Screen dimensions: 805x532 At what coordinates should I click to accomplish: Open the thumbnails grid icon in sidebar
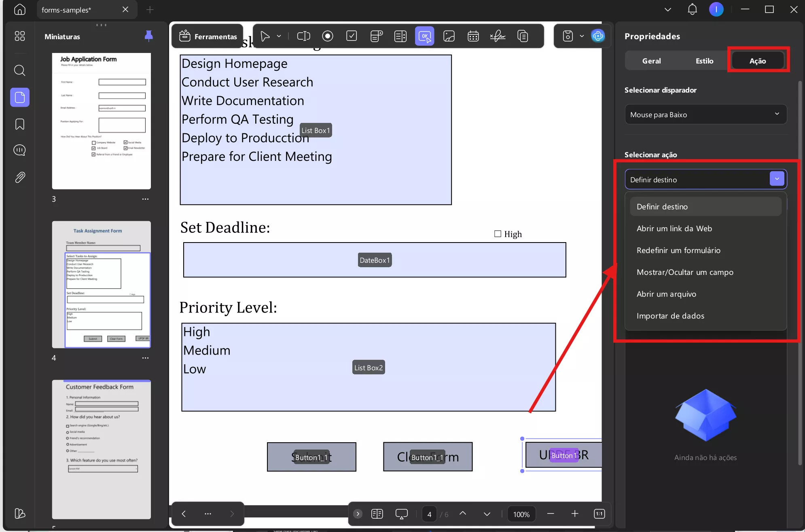(19, 36)
